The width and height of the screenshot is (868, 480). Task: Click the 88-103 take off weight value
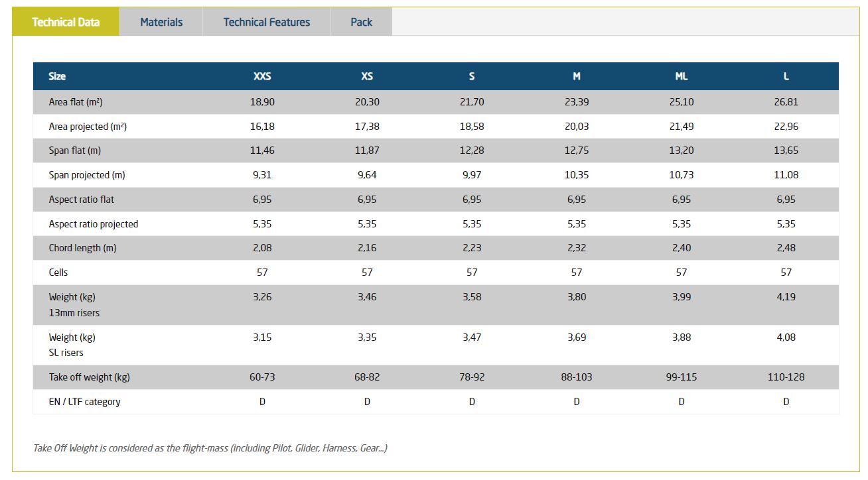[577, 377]
